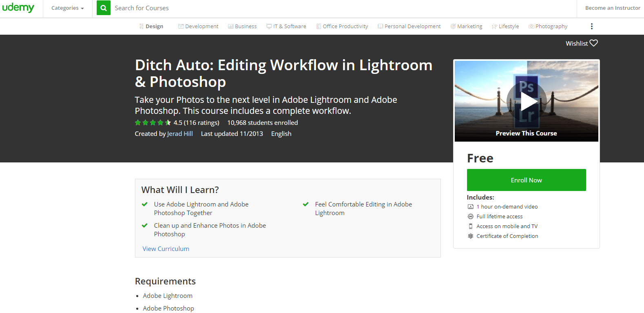Click the Enroll Now button
The image size is (644, 313).
(x=527, y=180)
